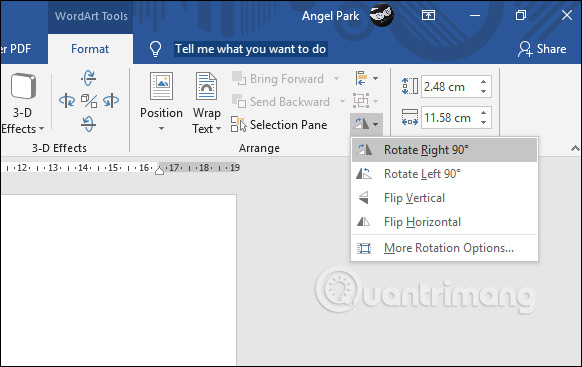Click the shape height icon
The image size is (582, 367).
click(x=410, y=86)
